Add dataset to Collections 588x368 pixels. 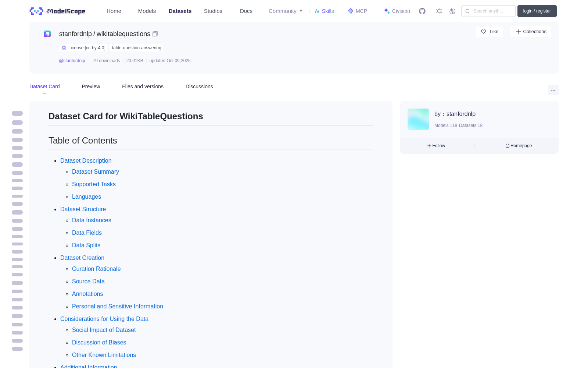click(531, 32)
